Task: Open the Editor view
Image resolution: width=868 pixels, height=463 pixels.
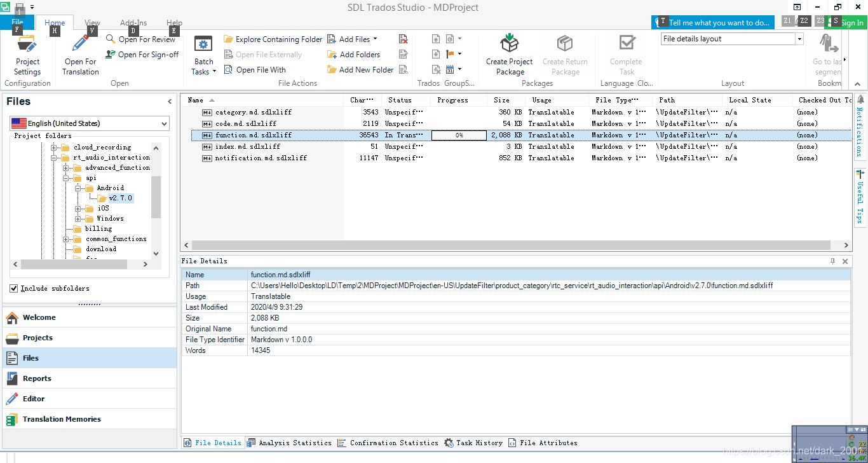Action: point(89,399)
